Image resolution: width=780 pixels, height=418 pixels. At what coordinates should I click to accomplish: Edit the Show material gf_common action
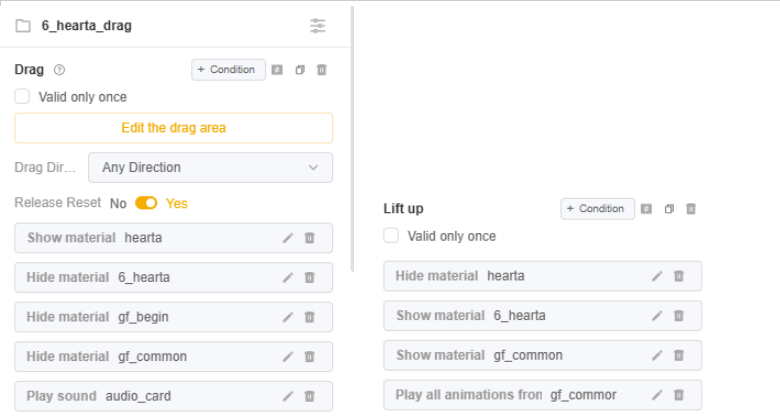tap(657, 355)
